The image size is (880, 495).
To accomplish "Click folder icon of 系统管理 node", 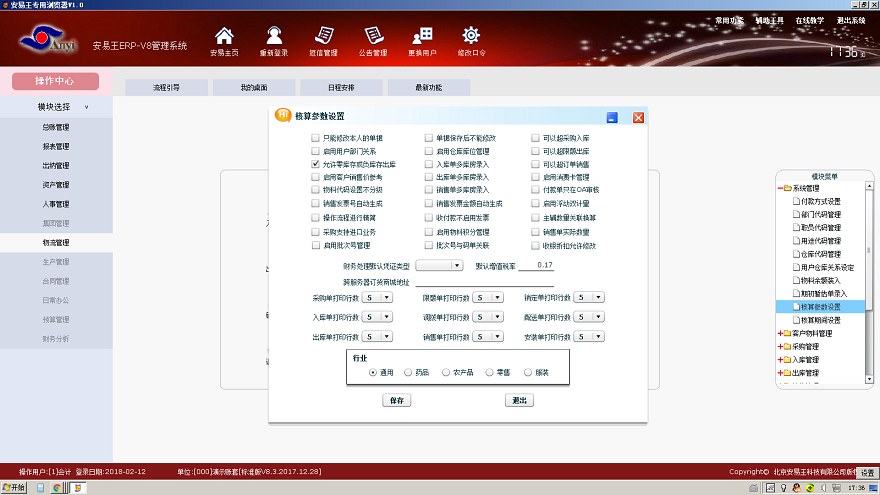I will [787, 188].
